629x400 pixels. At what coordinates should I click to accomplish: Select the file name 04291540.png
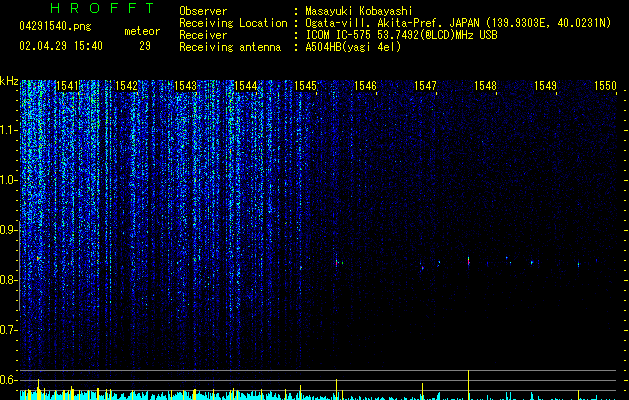pos(55,27)
